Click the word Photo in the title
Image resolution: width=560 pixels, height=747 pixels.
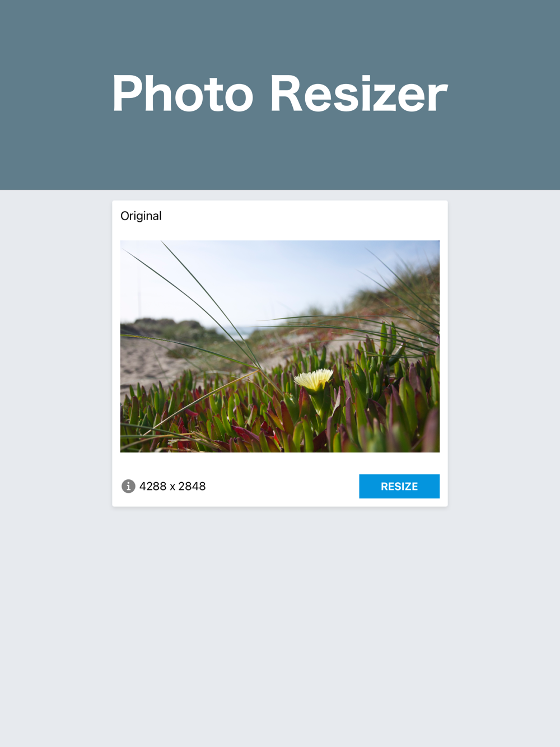tap(183, 94)
